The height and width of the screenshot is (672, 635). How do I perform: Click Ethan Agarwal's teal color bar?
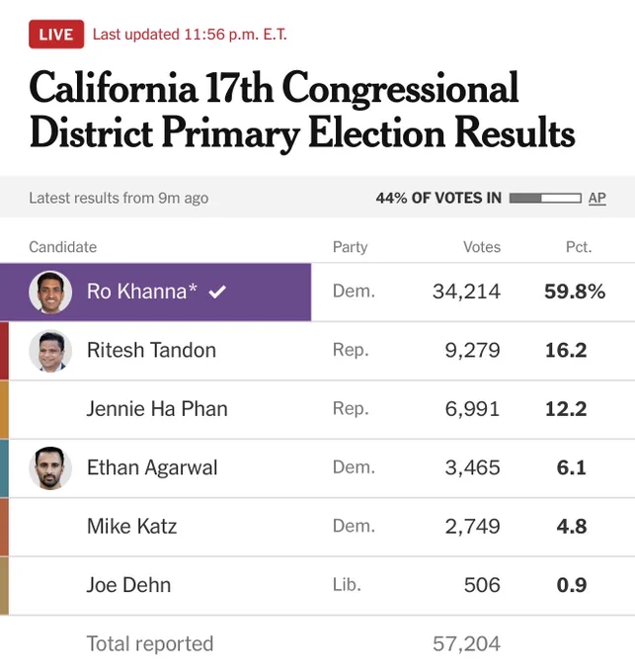[4, 468]
